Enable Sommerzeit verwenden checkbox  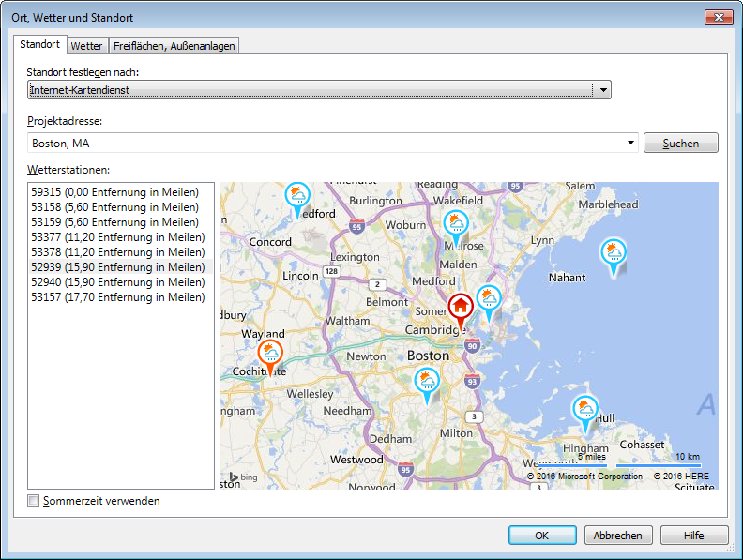[x=33, y=500]
